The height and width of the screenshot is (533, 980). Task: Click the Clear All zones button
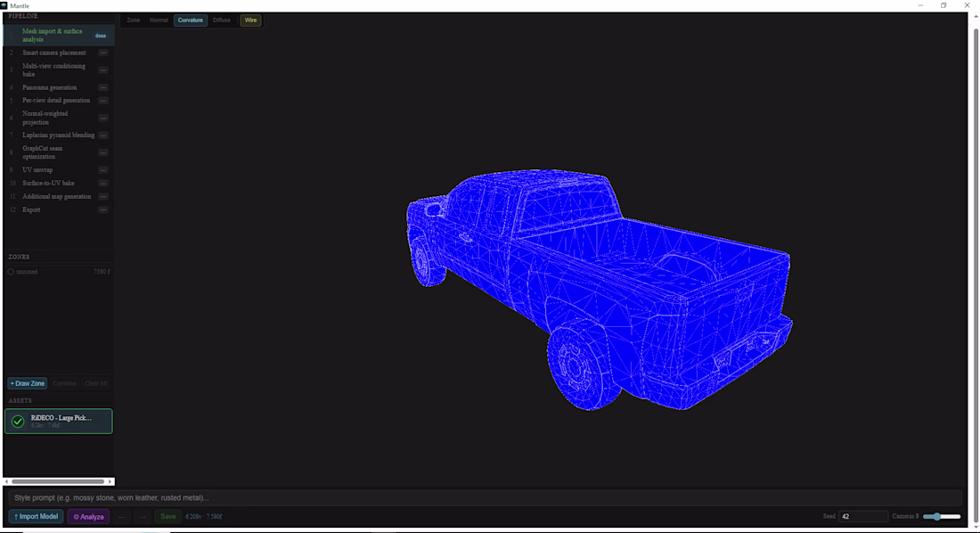tap(95, 383)
